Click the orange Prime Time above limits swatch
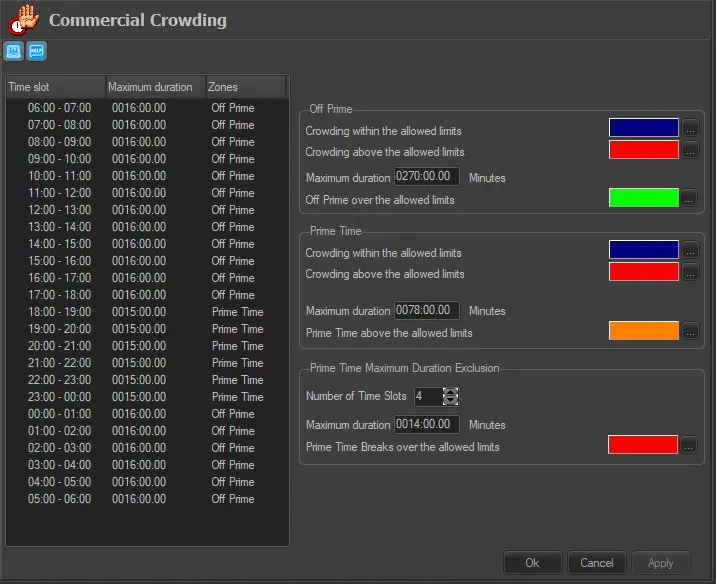Viewport: 716px width, 584px height. [x=643, y=331]
